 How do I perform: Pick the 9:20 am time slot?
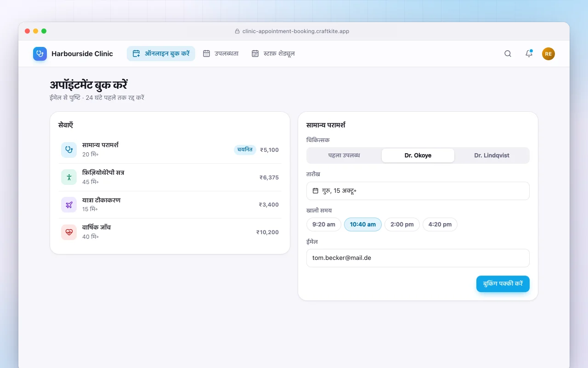coord(324,224)
